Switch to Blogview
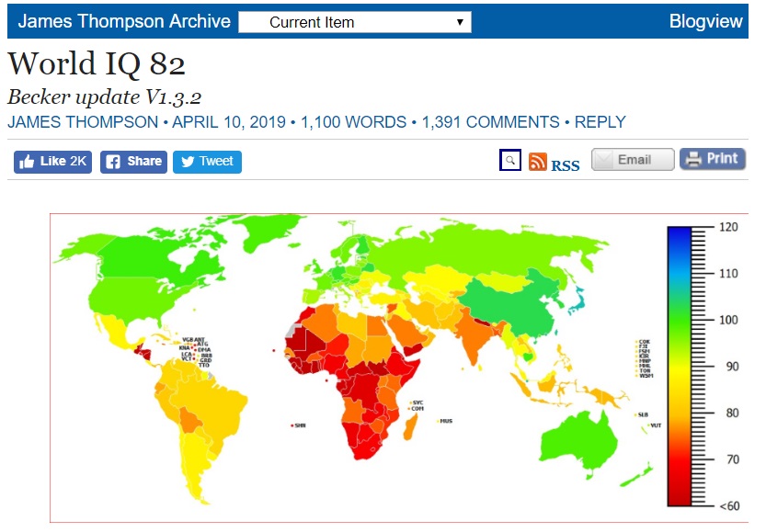766x532 pixels. click(705, 21)
